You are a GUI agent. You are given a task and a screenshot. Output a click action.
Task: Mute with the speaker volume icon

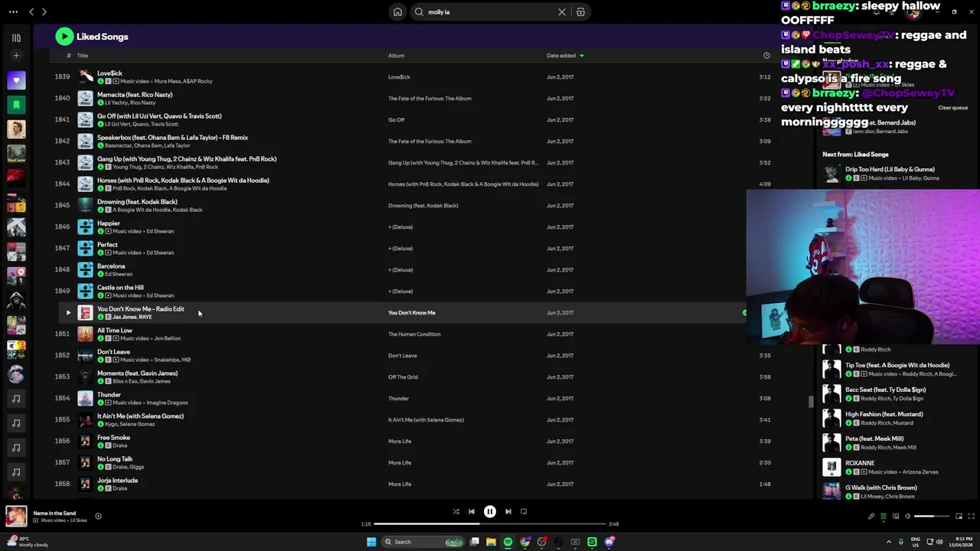(908, 517)
